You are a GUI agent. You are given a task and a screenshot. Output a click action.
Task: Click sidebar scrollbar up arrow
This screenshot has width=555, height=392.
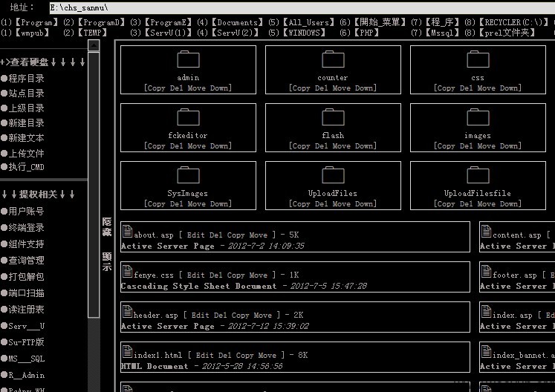click(94, 45)
